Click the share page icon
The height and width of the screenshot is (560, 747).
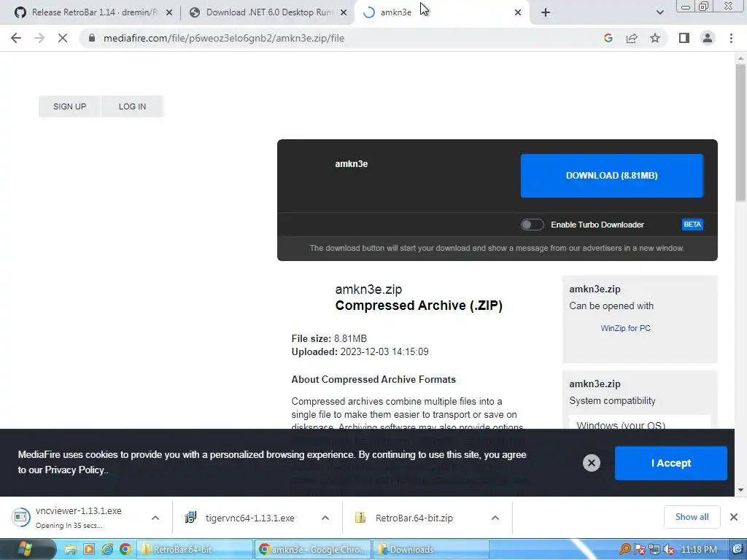[x=632, y=38]
